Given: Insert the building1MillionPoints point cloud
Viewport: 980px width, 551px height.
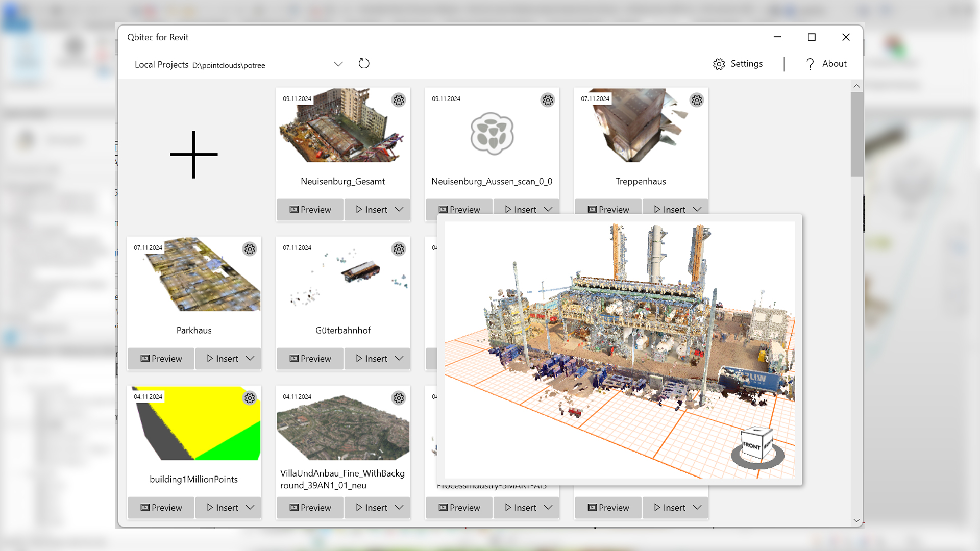Looking at the screenshot, I should (223, 508).
